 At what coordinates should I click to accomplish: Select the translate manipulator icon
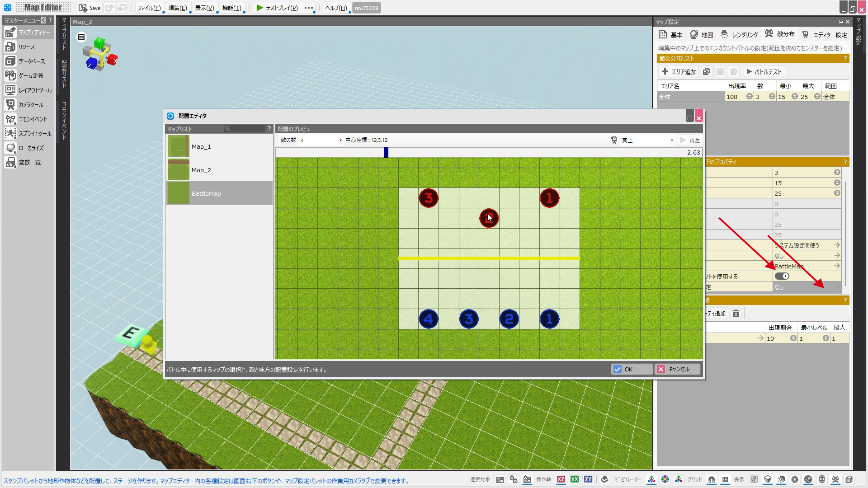[x=651, y=479]
